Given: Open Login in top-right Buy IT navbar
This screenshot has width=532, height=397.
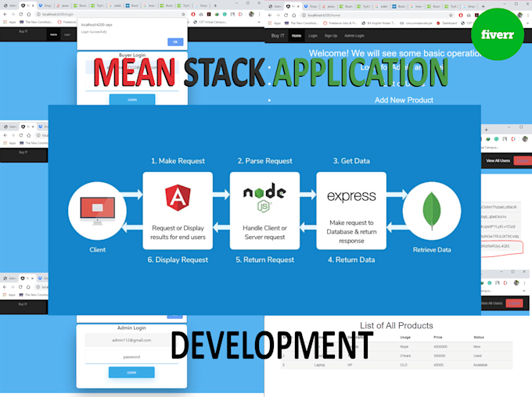Looking at the screenshot, I should click(x=313, y=36).
